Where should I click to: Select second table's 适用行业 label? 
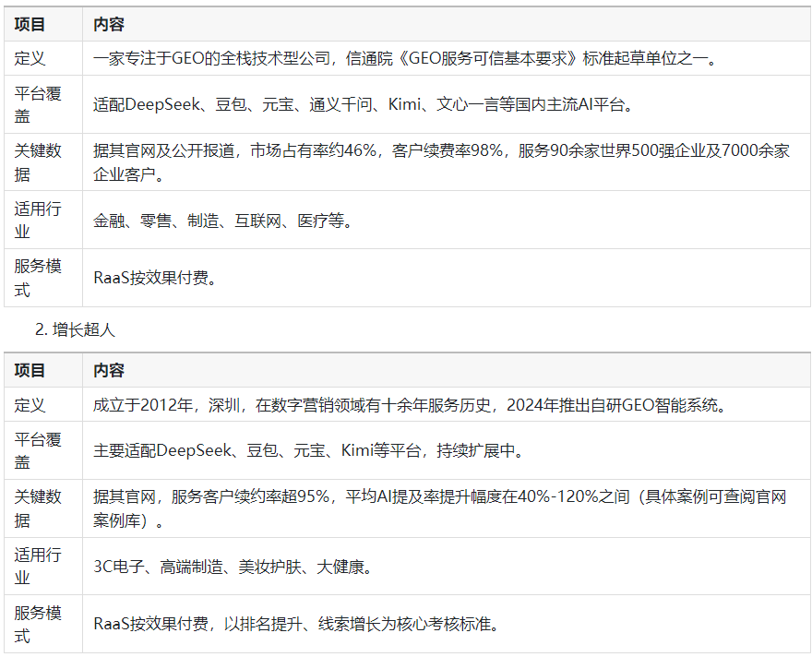[37, 567]
